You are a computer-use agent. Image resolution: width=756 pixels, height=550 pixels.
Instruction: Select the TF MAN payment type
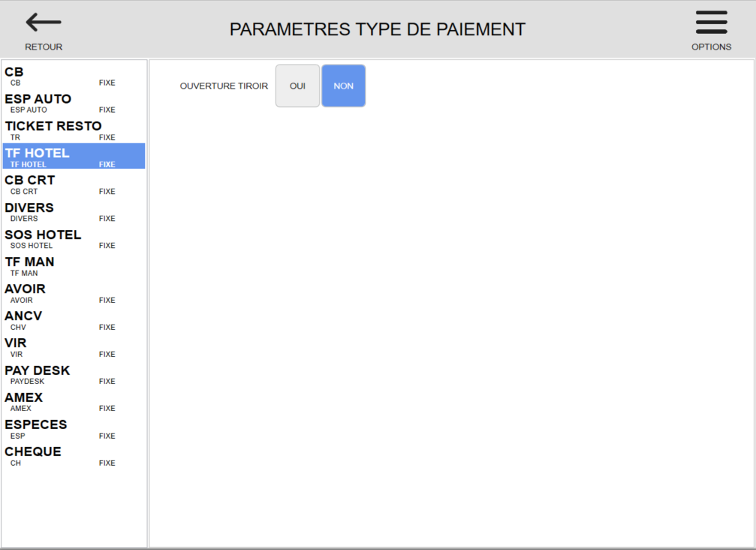click(74, 265)
